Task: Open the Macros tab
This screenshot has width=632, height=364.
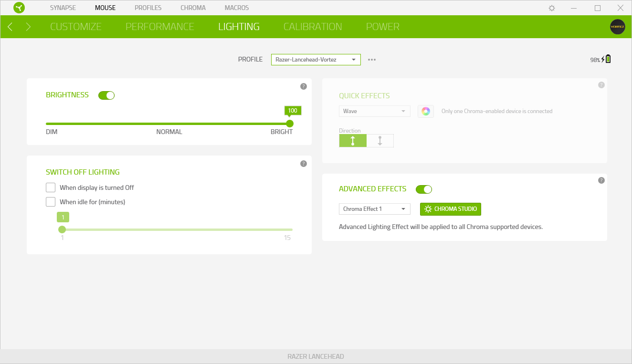Action: pos(237,8)
